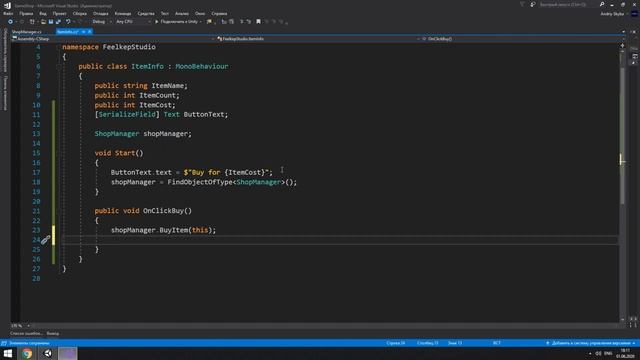This screenshot has width=640, height=360.
Task: Click the Visual Studio logo icon
Action: tap(7, 5)
